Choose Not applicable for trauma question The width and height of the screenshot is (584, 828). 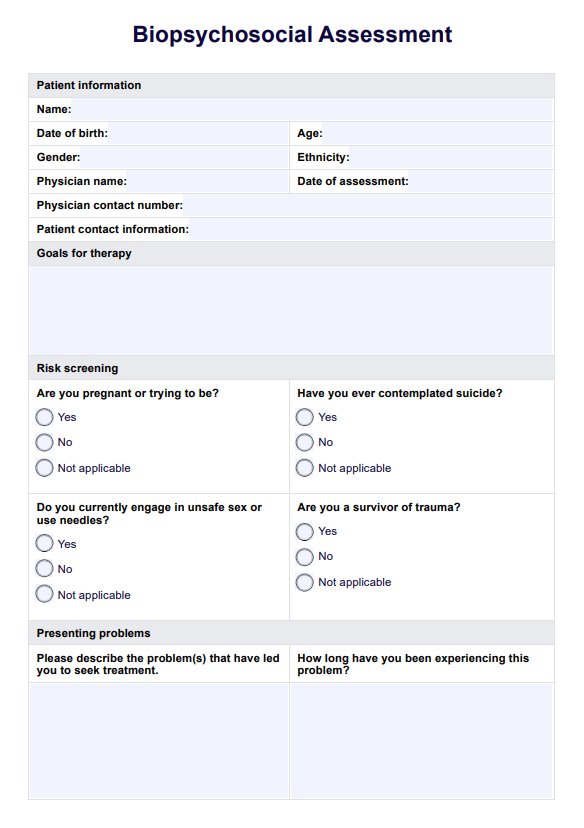(x=305, y=582)
